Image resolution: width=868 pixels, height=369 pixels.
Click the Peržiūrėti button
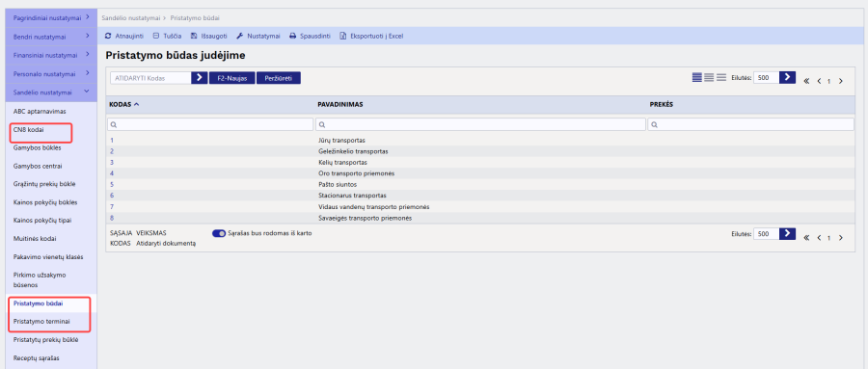point(279,78)
